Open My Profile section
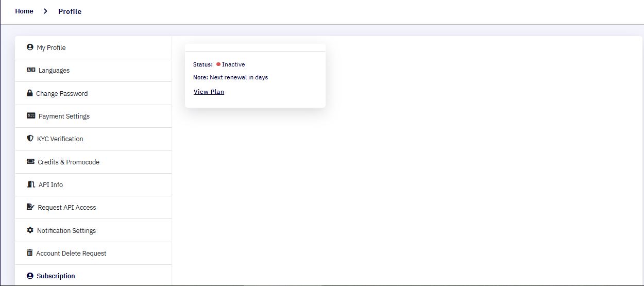The height and width of the screenshot is (286, 644). (x=93, y=47)
